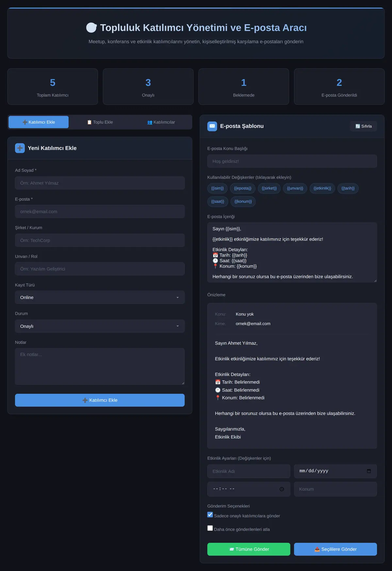This screenshot has height=571, width=392.
Task: Insert the {{eposta}} variable chip
Action: coord(243,188)
